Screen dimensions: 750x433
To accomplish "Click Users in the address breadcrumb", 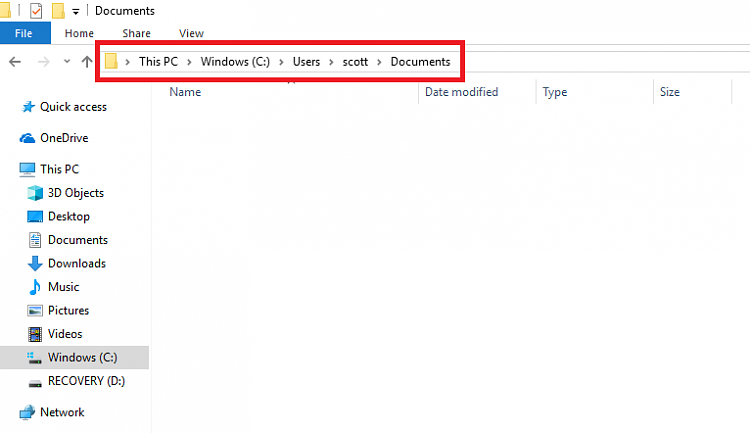I will click(306, 62).
